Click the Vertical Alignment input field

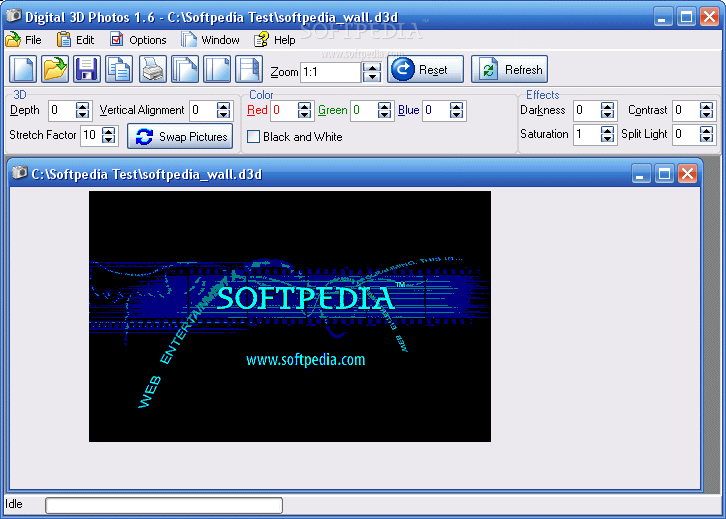coord(203,110)
